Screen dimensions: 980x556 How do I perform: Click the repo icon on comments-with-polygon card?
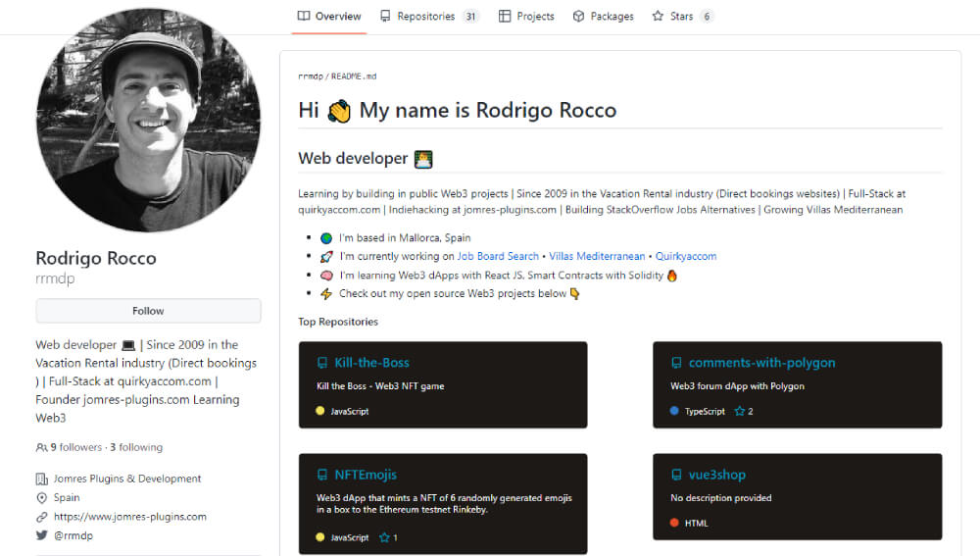pyautogui.click(x=676, y=363)
